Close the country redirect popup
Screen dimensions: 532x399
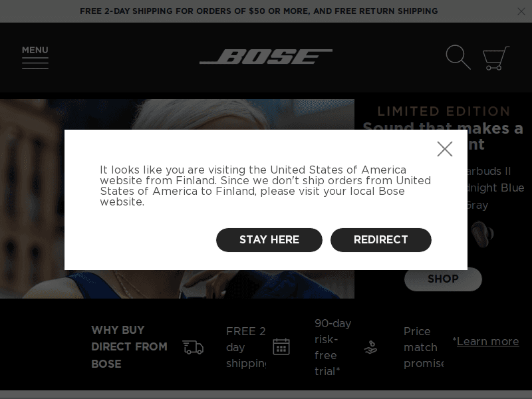(x=445, y=149)
